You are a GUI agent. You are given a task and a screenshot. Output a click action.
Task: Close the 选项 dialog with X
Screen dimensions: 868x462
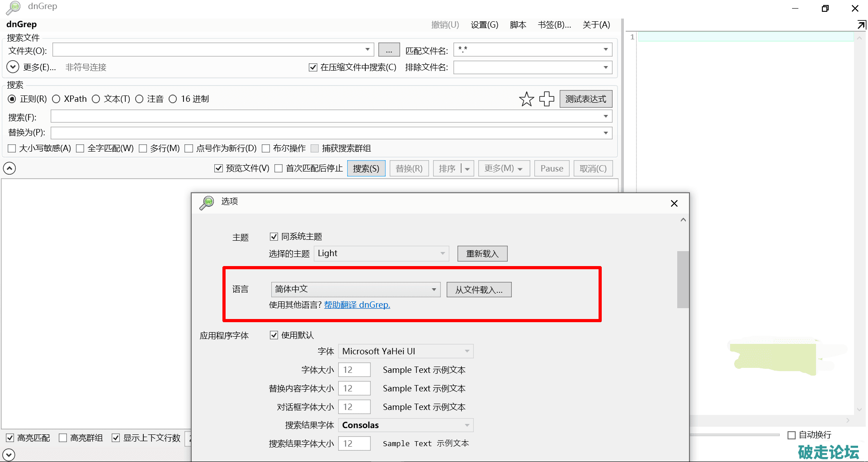point(674,204)
